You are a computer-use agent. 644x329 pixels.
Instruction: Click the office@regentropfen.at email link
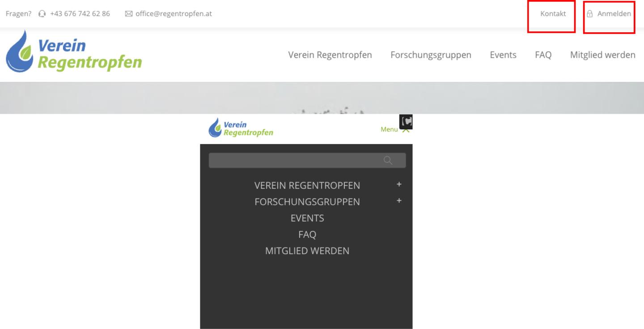point(174,14)
